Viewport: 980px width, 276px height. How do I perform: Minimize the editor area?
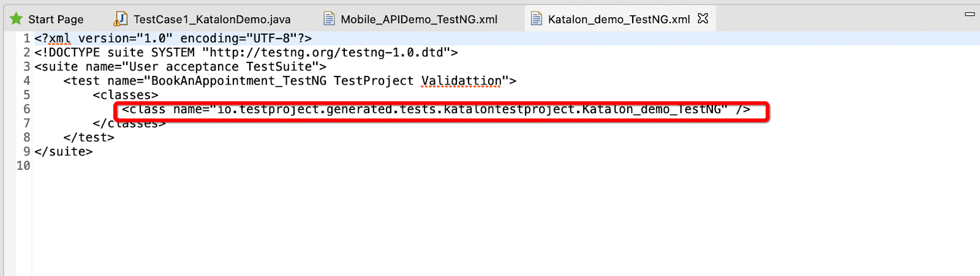(970, 14)
